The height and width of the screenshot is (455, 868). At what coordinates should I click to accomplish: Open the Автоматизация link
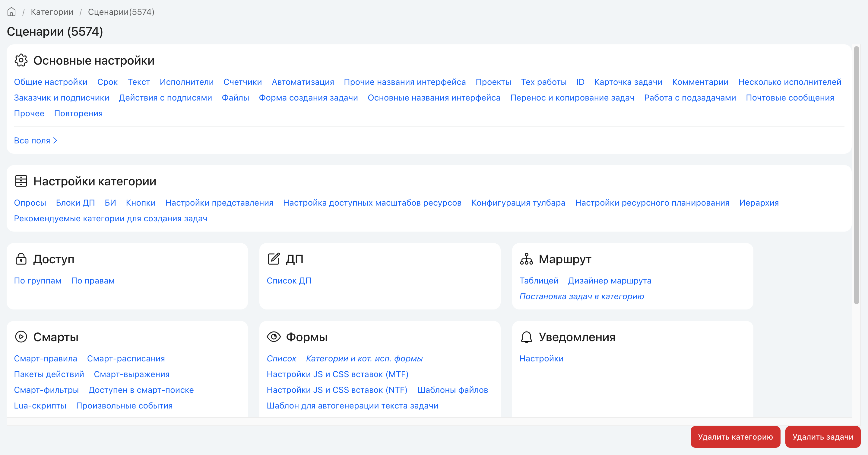(x=303, y=82)
